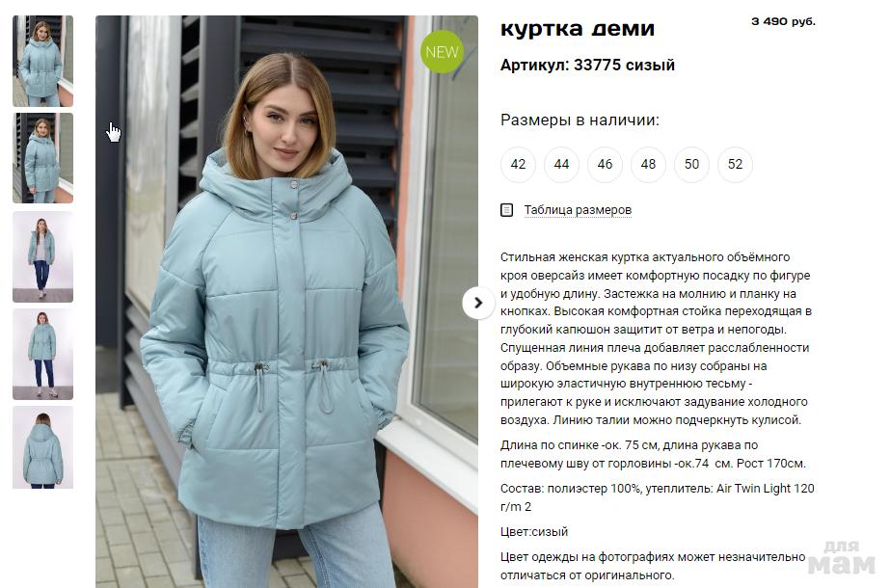Viewport: 890px width, 588px height.
Task: View second thumbnail of jacket outdoors
Action: coord(43,158)
